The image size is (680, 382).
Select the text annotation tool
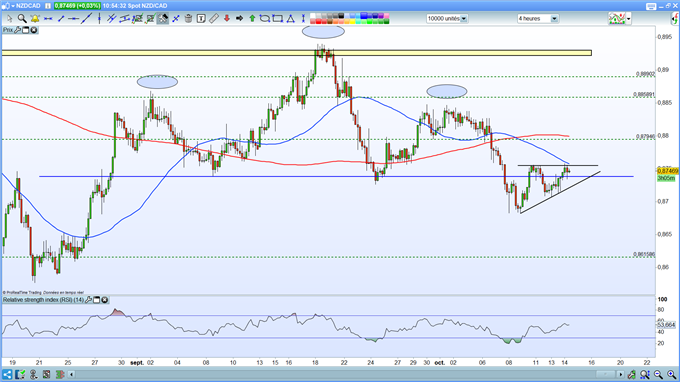click(201, 18)
